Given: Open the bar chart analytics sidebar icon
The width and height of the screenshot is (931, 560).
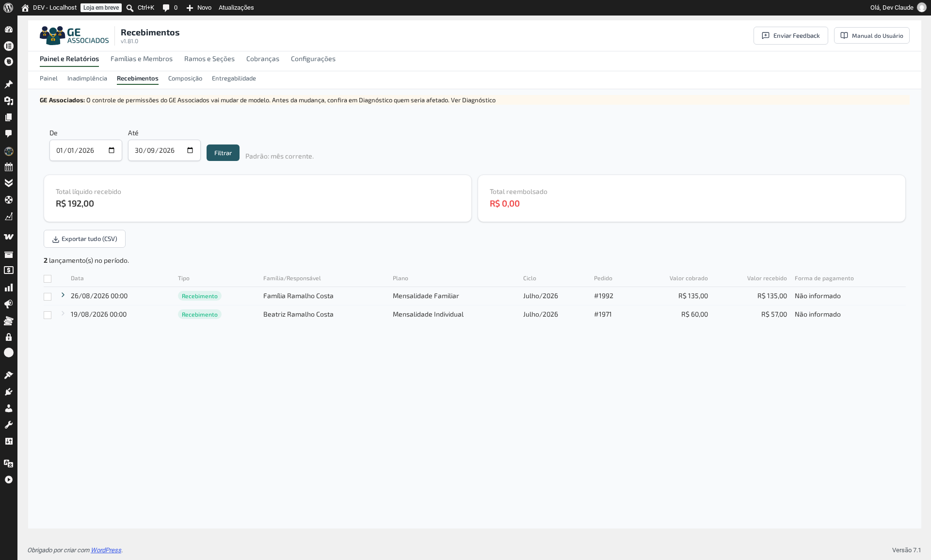Looking at the screenshot, I should click(9, 288).
